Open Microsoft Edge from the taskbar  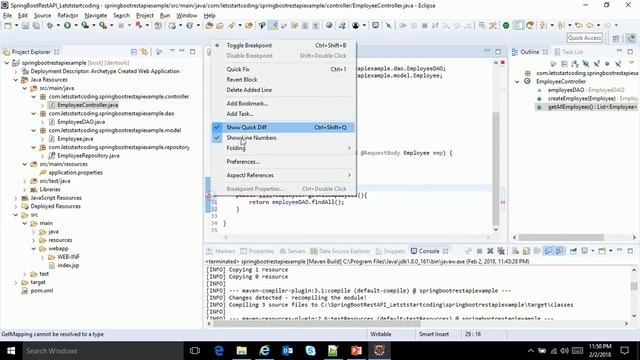point(219,351)
